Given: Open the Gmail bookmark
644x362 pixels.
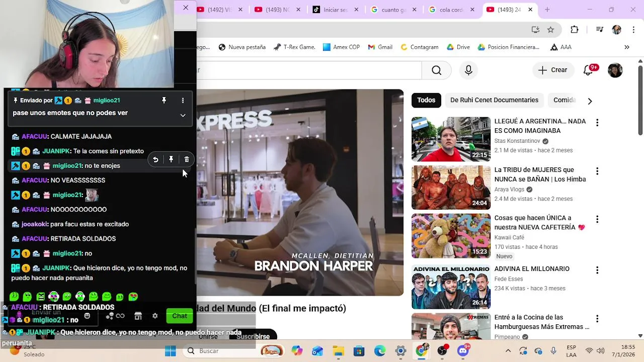Looking at the screenshot, I should [380, 47].
